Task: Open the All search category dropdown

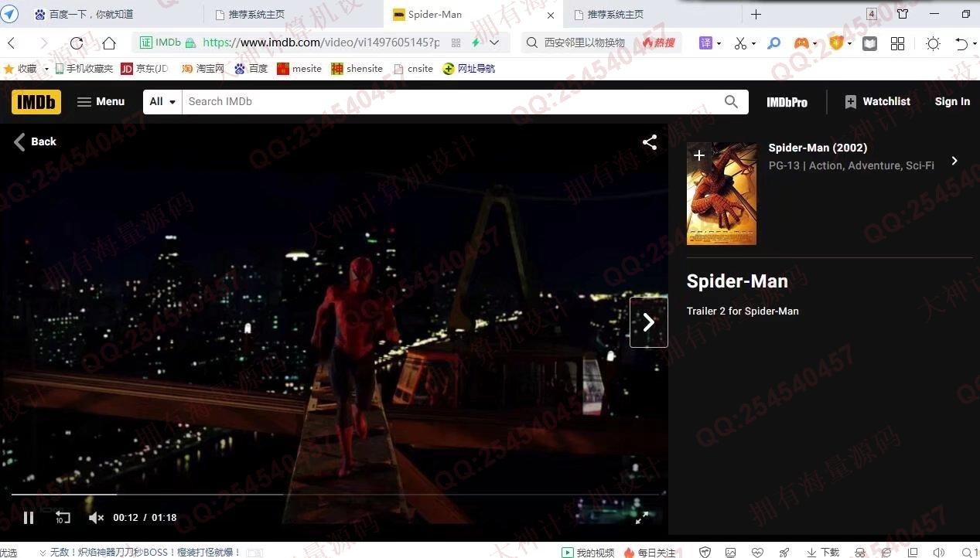Action: tap(162, 101)
